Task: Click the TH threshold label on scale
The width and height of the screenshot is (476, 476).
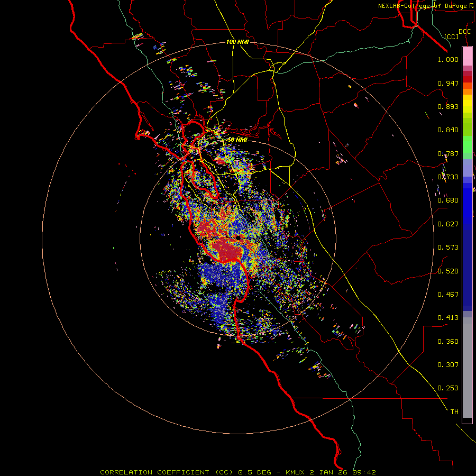Action: tap(454, 412)
